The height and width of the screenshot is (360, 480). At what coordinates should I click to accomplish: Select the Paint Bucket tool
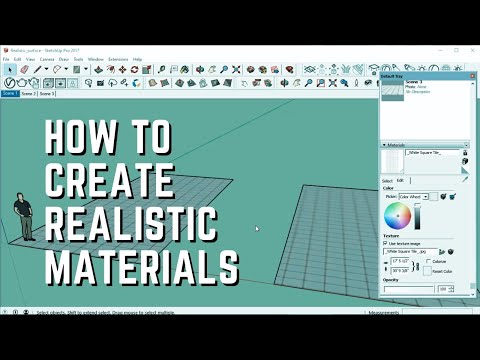(x=185, y=70)
